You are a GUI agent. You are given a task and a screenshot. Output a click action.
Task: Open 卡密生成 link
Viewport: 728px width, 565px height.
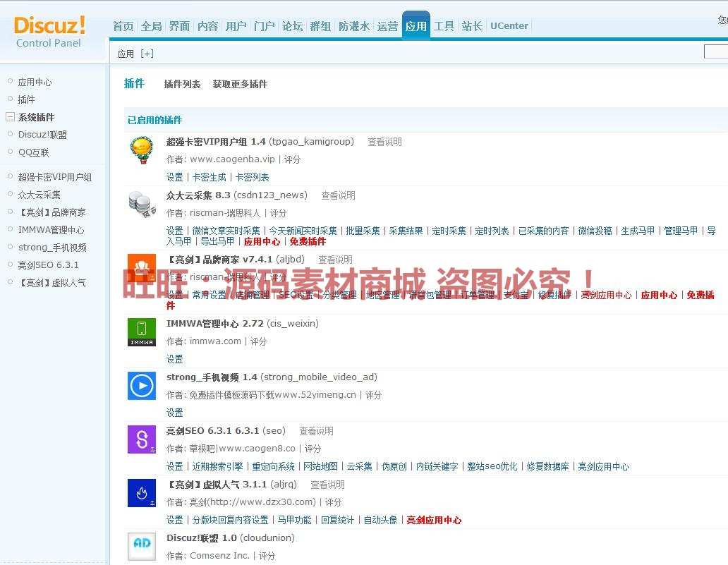pos(209,177)
